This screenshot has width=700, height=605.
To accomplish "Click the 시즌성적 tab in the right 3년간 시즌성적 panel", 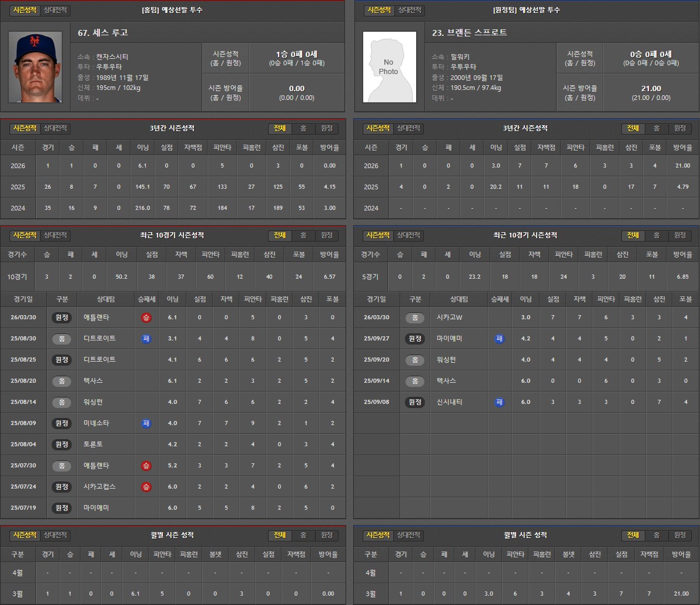I will pos(377,129).
